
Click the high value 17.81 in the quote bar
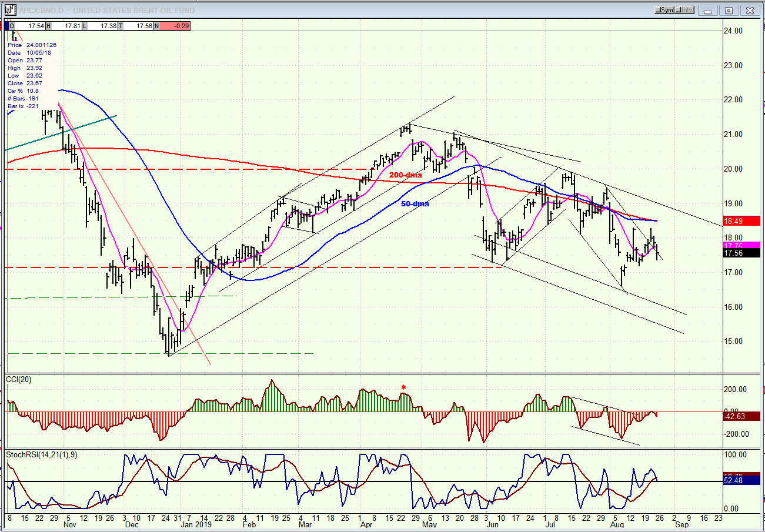[x=72, y=26]
